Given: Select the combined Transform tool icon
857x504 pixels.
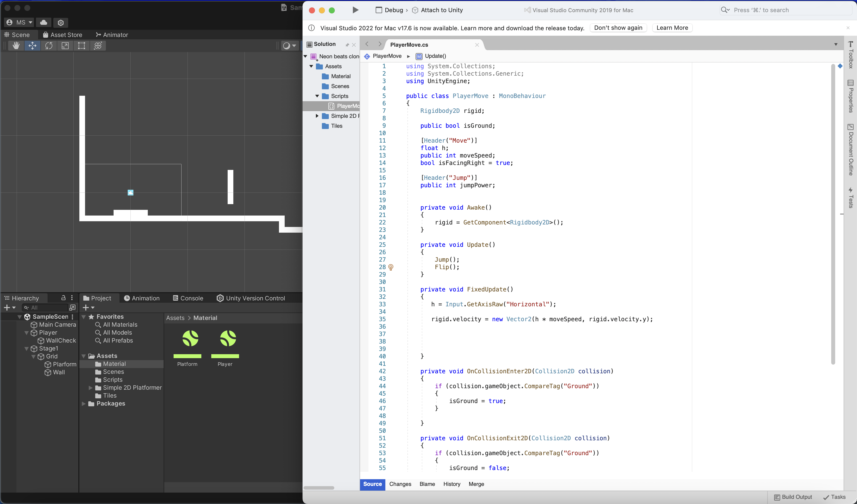Looking at the screenshot, I should click(98, 46).
